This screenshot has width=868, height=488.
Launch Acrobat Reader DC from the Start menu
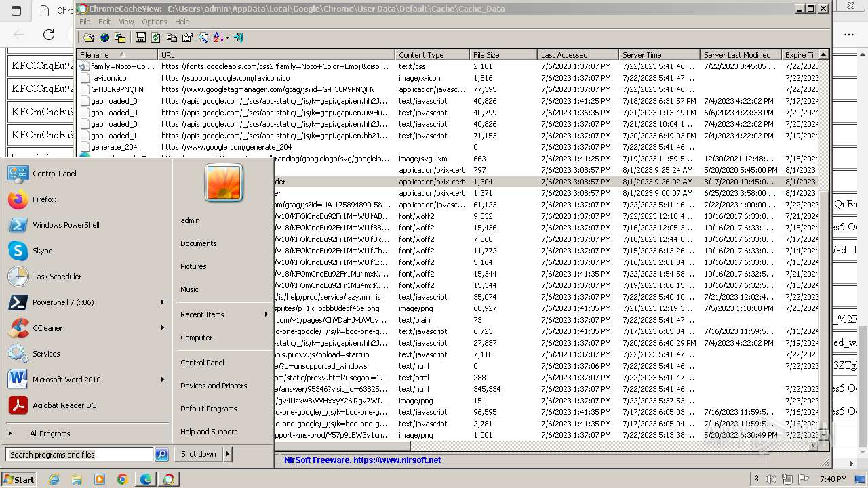86,405
